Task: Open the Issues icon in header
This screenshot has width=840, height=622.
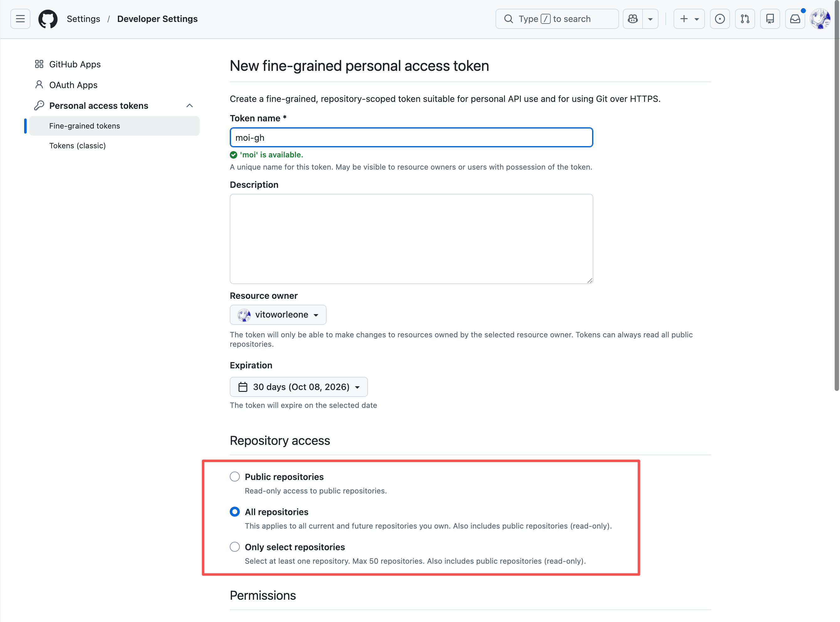Action: [x=720, y=19]
